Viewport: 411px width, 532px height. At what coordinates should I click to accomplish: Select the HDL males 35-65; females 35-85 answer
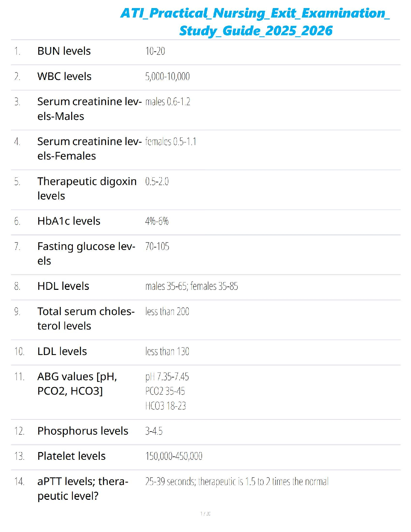(191, 286)
